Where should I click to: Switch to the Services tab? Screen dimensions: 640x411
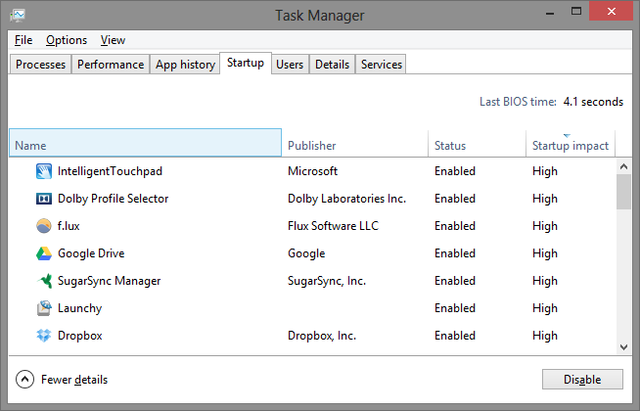(381, 64)
